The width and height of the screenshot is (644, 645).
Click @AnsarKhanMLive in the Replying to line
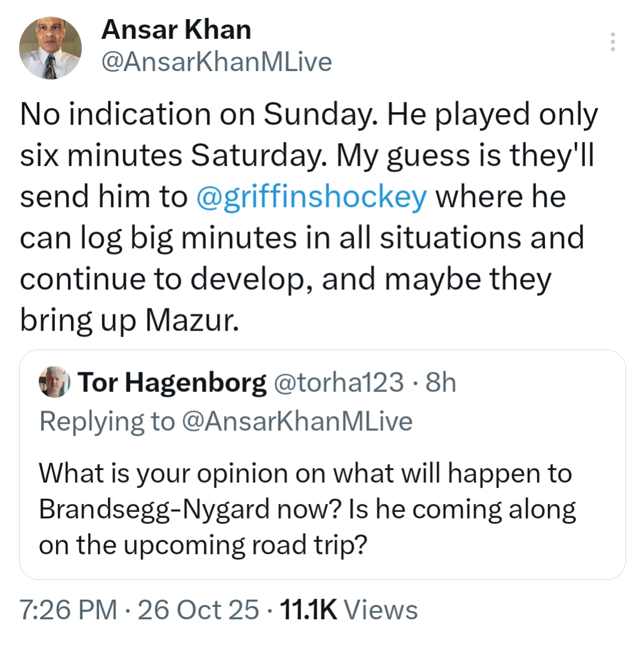(297, 421)
